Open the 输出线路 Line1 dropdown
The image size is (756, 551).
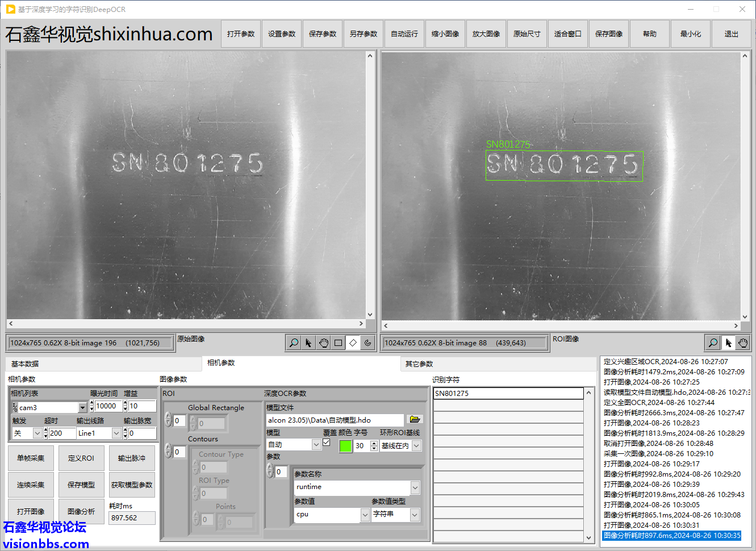click(116, 433)
